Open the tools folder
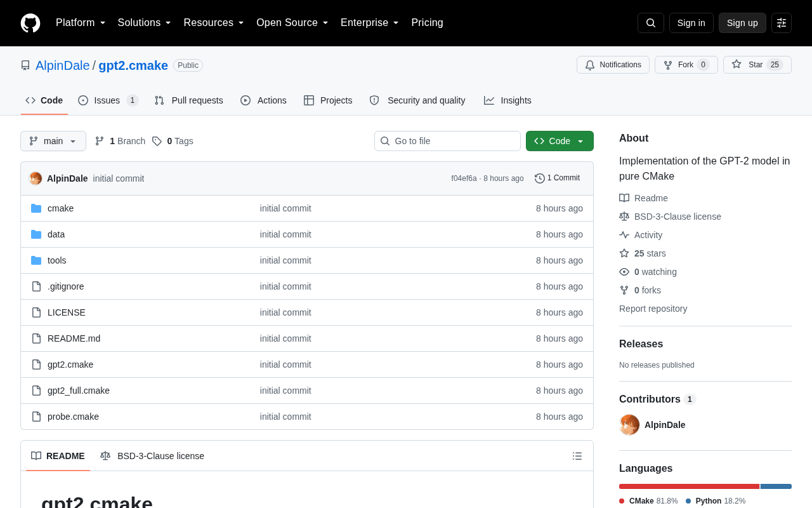812x508 pixels. (x=56, y=260)
